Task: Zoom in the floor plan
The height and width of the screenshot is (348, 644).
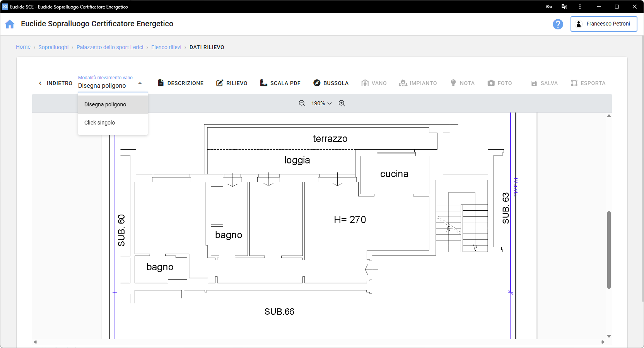Action: click(342, 103)
